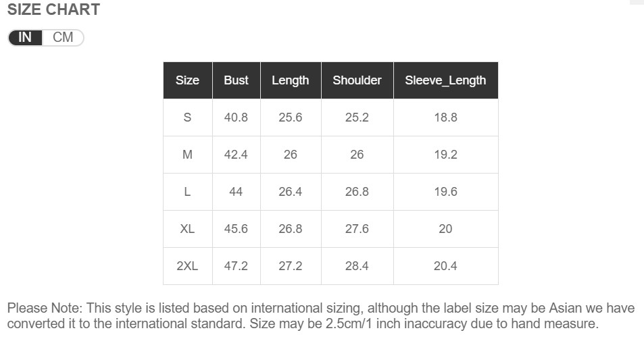Viewport: 644px width, 339px height.
Task: Select the S size row label
Action: [x=187, y=118]
